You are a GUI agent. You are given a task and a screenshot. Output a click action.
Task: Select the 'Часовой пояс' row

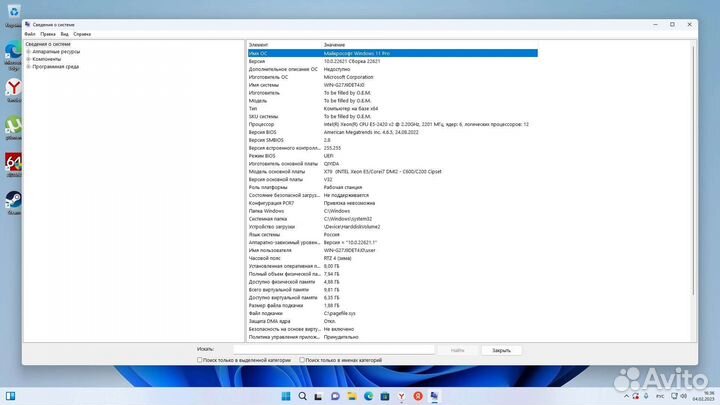pos(392,258)
